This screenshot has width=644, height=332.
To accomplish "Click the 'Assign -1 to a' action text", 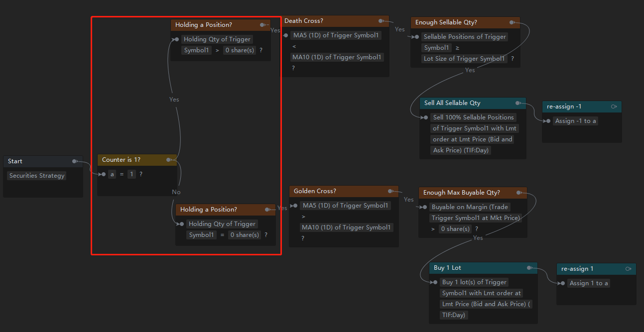I will 576,121.
